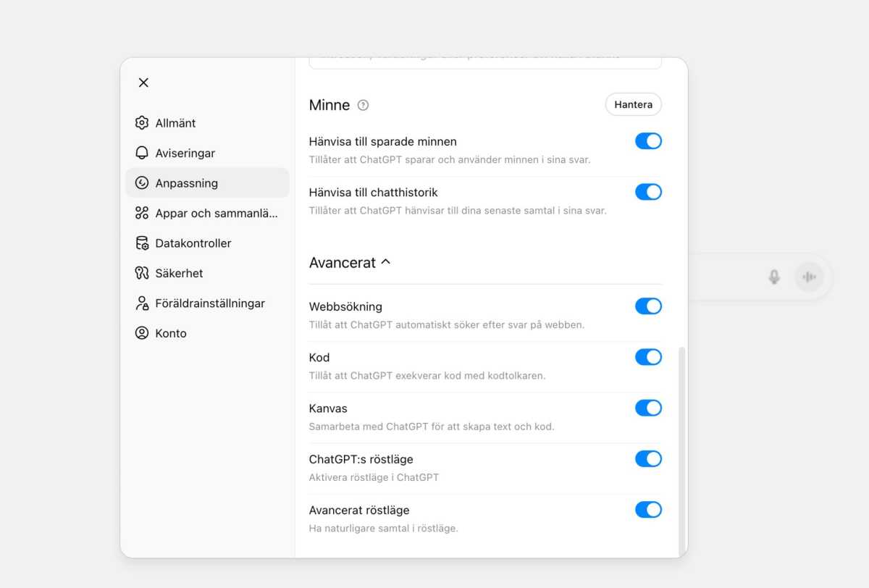Screen dimensions: 869x588
Task: Turn off Hänvisa till chatthistorik switch
Action: click(648, 192)
